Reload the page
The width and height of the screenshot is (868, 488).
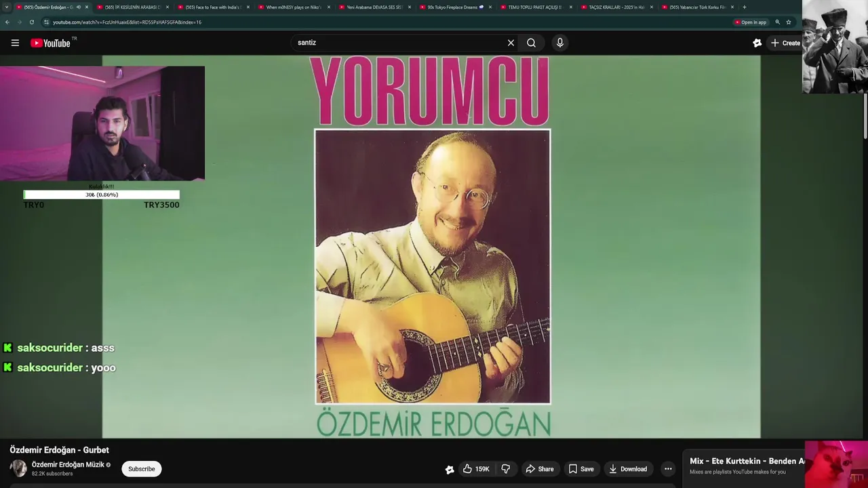pyautogui.click(x=31, y=22)
